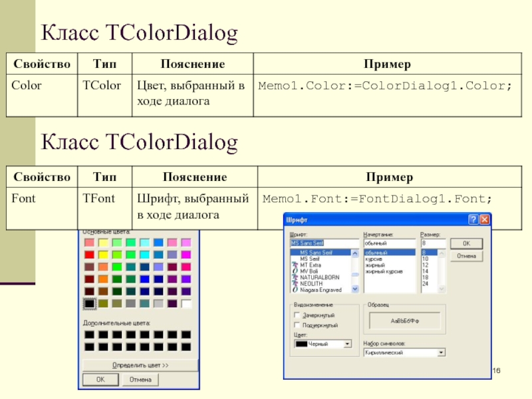The image size is (532, 399).
Task: Enable the Зачеркнутый checkbox
Action: tap(297, 315)
